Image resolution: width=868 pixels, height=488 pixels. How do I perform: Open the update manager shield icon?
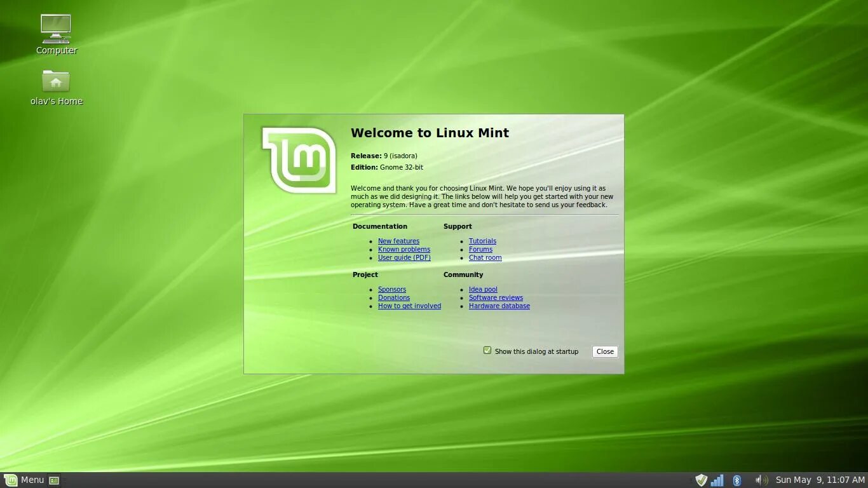tap(701, 480)
